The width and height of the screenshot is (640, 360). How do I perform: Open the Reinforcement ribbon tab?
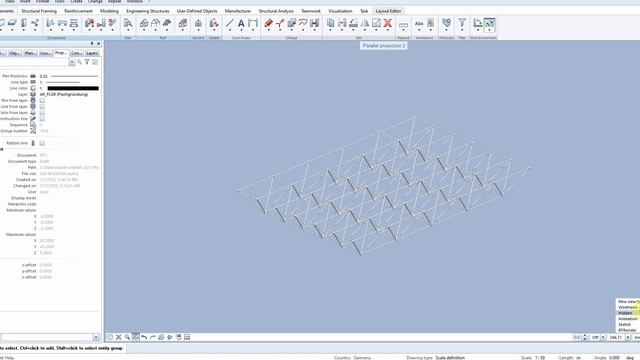[78, 11]
